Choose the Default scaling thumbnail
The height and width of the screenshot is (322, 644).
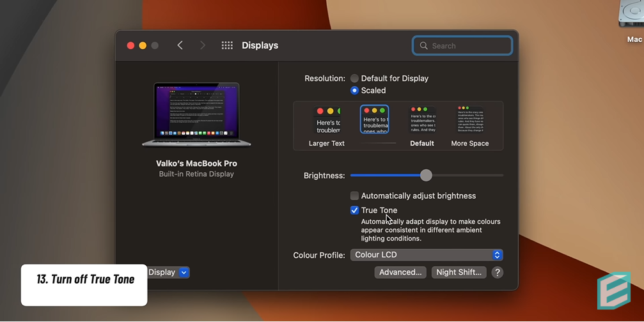tap(422, 119)
